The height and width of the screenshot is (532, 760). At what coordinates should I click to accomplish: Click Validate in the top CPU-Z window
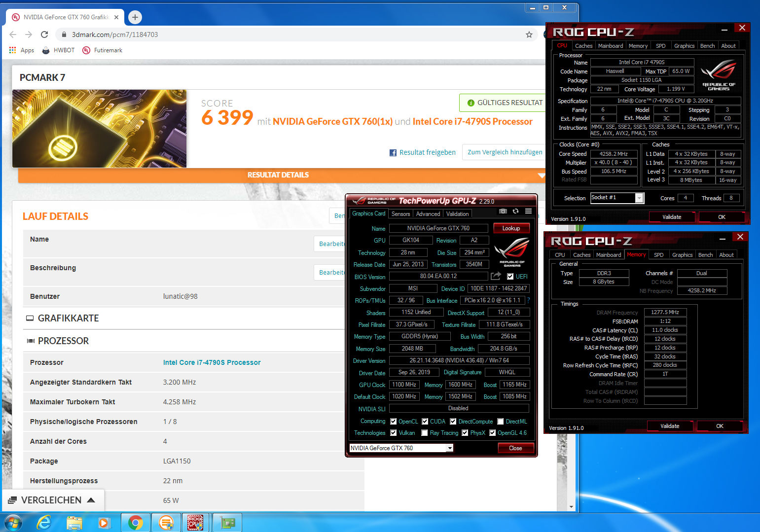tap(672, 217)
